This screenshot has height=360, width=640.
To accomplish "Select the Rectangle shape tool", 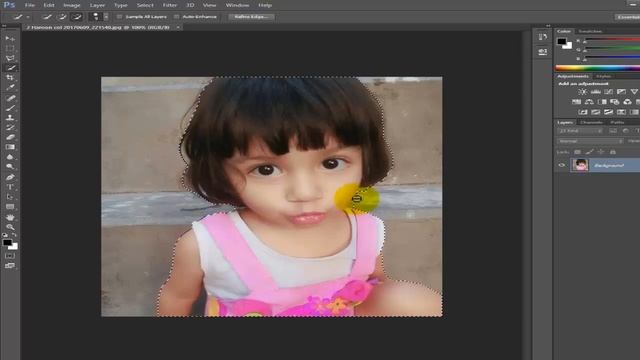I will click(x=10, y=207).
